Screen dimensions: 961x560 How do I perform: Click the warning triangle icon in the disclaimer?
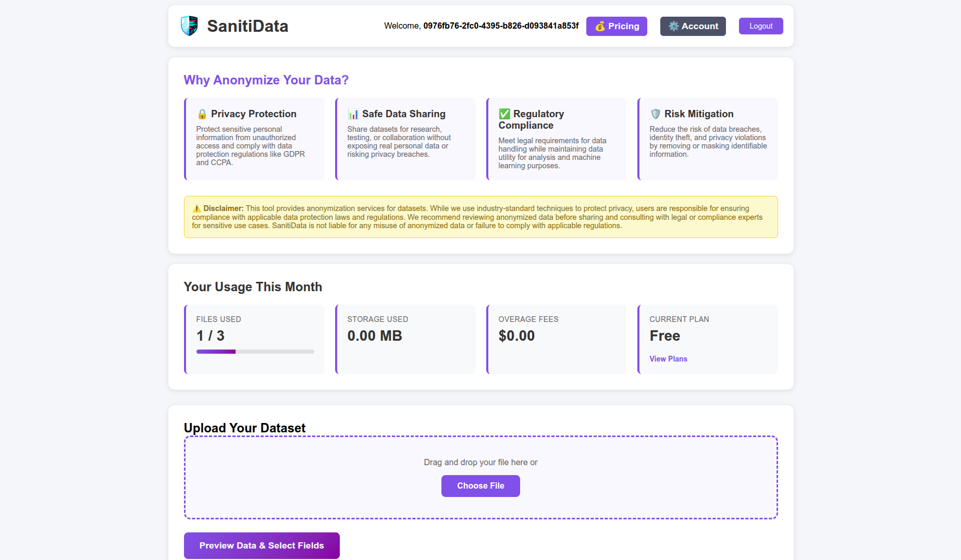pyautogui.click(x=198, y=208)
